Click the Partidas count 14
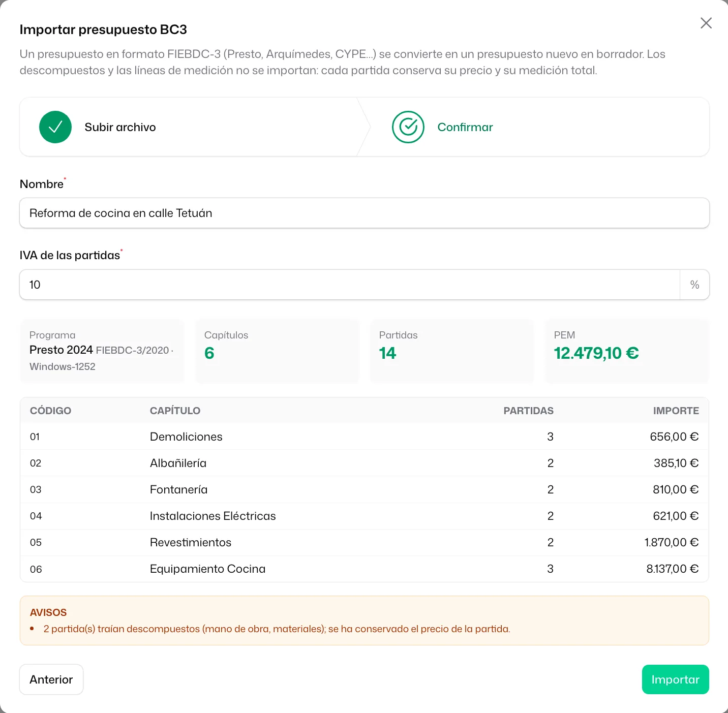The width and height of the screenshot is (728, 713). point(387,353)
